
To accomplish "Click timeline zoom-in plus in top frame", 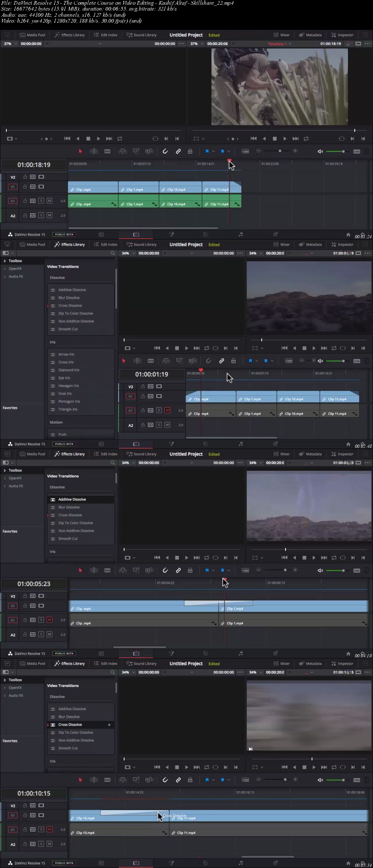I will click(x=295, y=151).
